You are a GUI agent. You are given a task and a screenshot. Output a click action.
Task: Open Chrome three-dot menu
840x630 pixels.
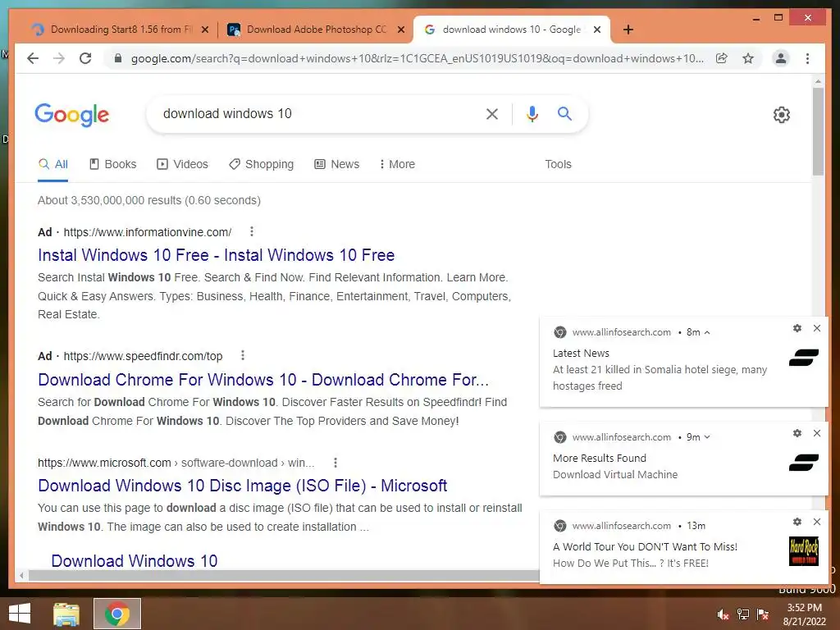(807, 58)
